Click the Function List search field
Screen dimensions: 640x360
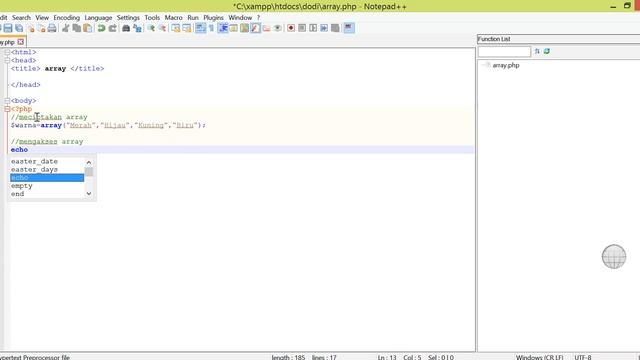[504, 51]
